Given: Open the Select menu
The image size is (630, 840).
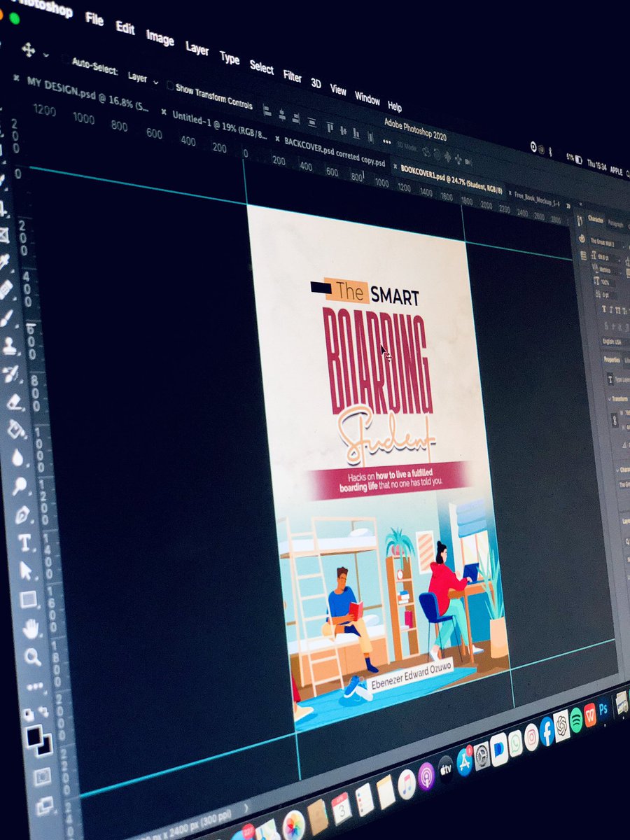Looking at the screenshot, I should click(x=262, y=66).
